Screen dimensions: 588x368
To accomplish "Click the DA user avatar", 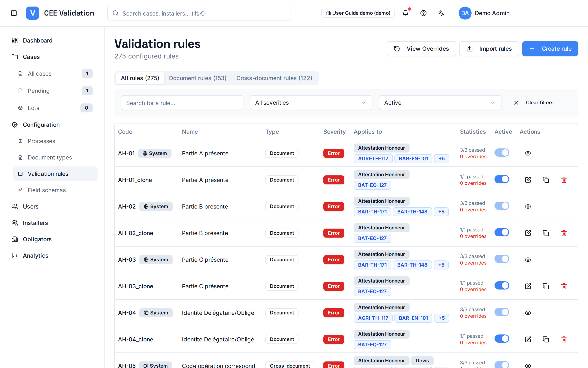I will click(x=465, y=13).
